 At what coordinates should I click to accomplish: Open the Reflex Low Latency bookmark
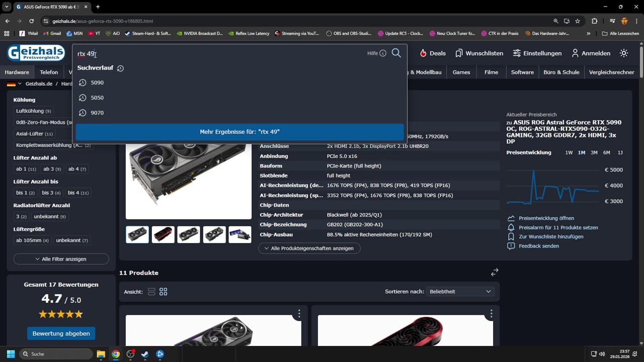pos(248,34)
